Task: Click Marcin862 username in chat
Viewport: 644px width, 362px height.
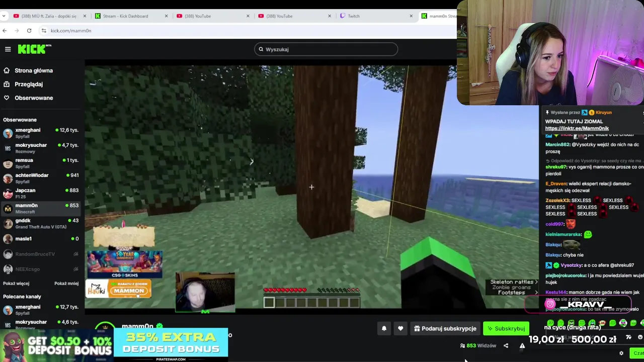Action: pyautogui.click(x=557, y=144)
